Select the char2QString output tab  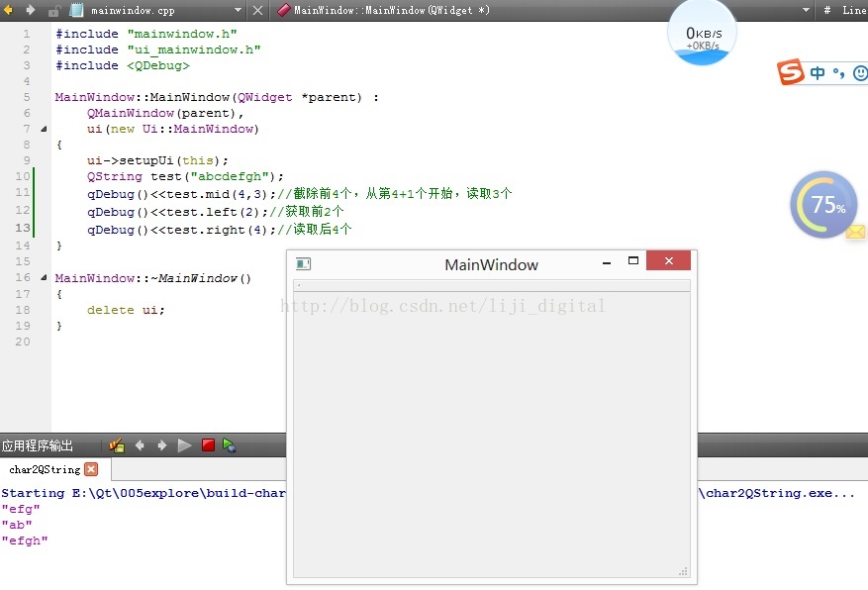pos(45,469)
